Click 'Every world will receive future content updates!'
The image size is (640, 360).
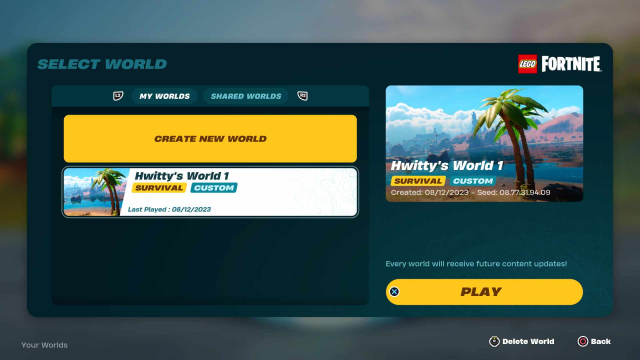click(x=476, y=264)
